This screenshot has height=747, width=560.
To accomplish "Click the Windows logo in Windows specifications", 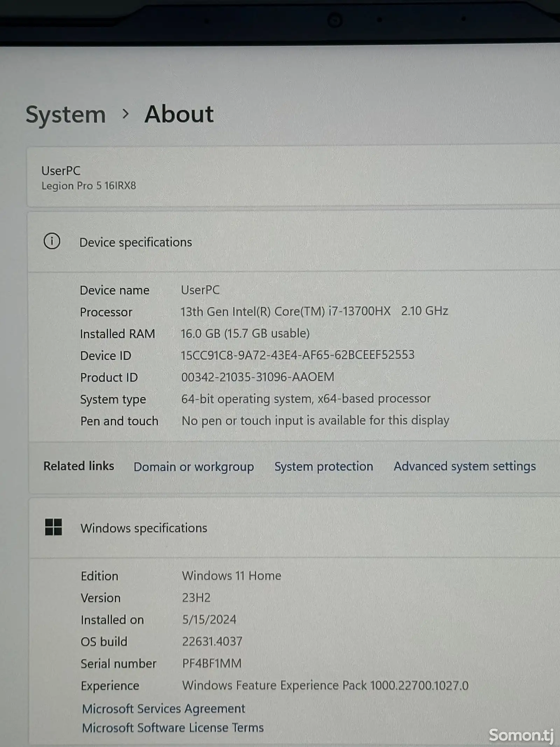I will click(54, 527).
